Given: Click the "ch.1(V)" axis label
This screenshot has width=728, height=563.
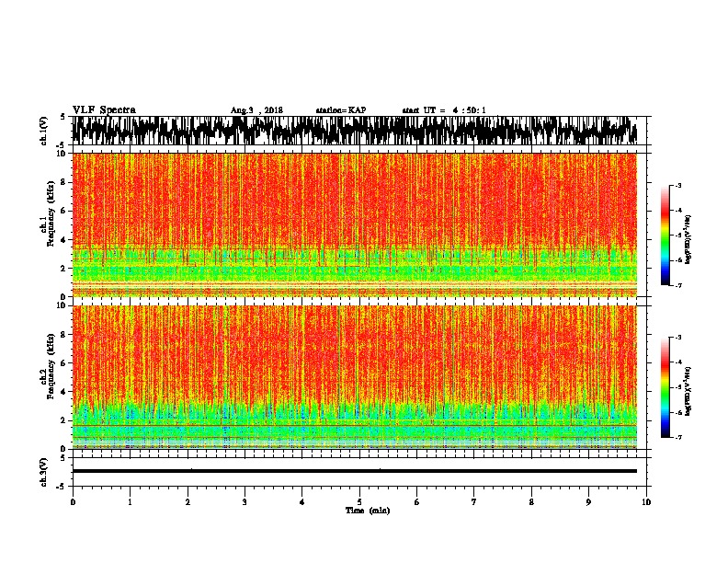Looking at the screenshot, I should pos(43,131).
